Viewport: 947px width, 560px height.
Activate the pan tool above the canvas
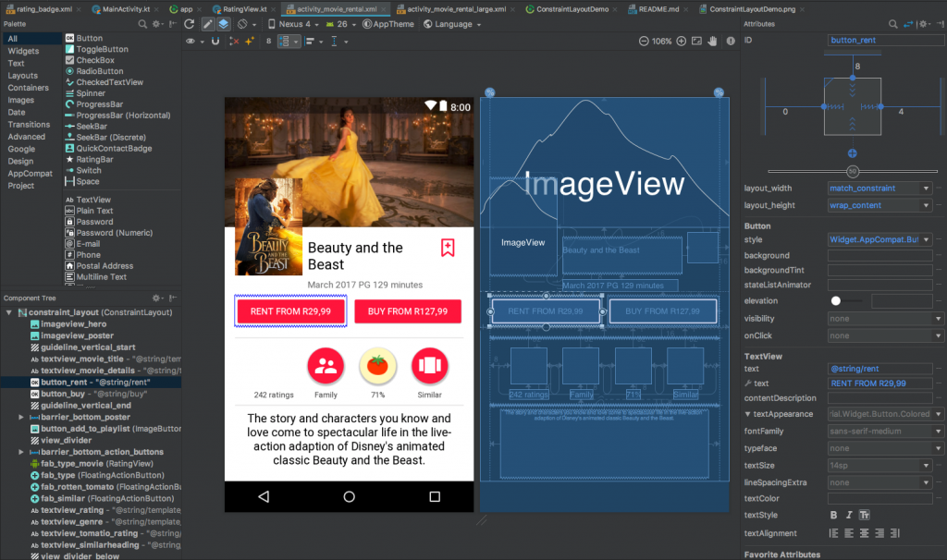coord(711,41)
